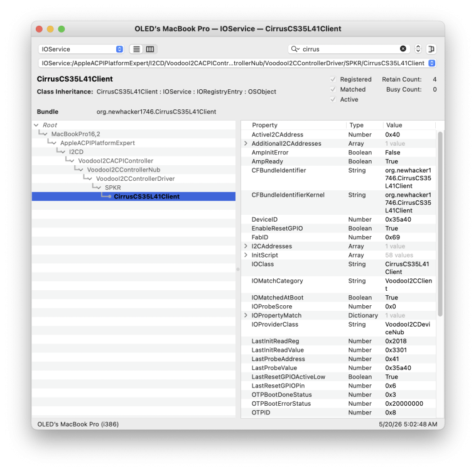Toggle the Registered checkbox
Viewport: 476px width, 471px height.
click(x=333, y=79)
